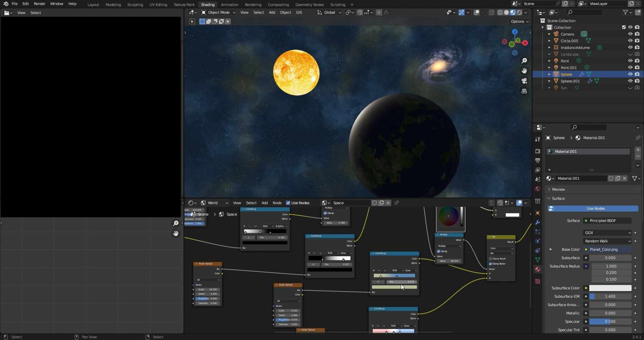Switch to the Shading workspace tab
644x340 pixels.
(x=208, y=5)
